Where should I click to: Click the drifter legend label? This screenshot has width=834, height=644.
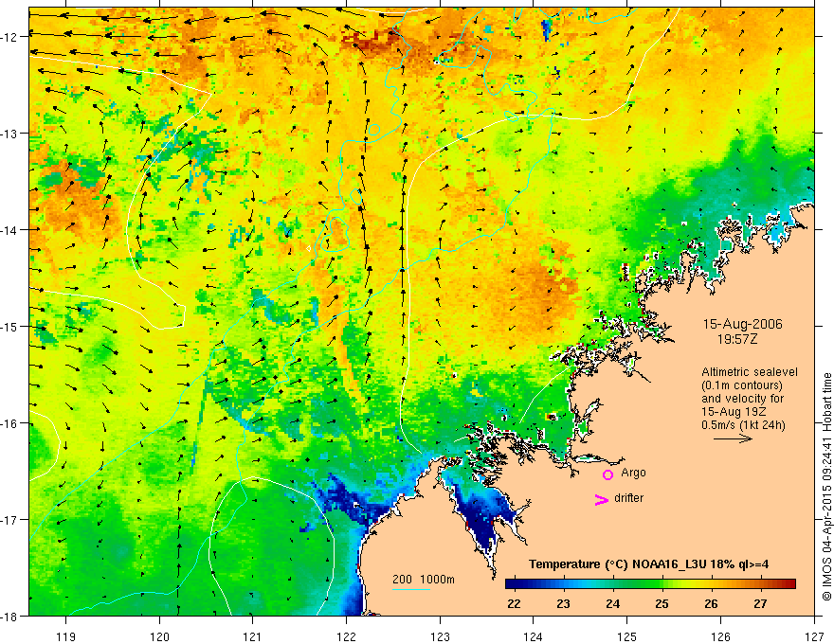point(628,498)
